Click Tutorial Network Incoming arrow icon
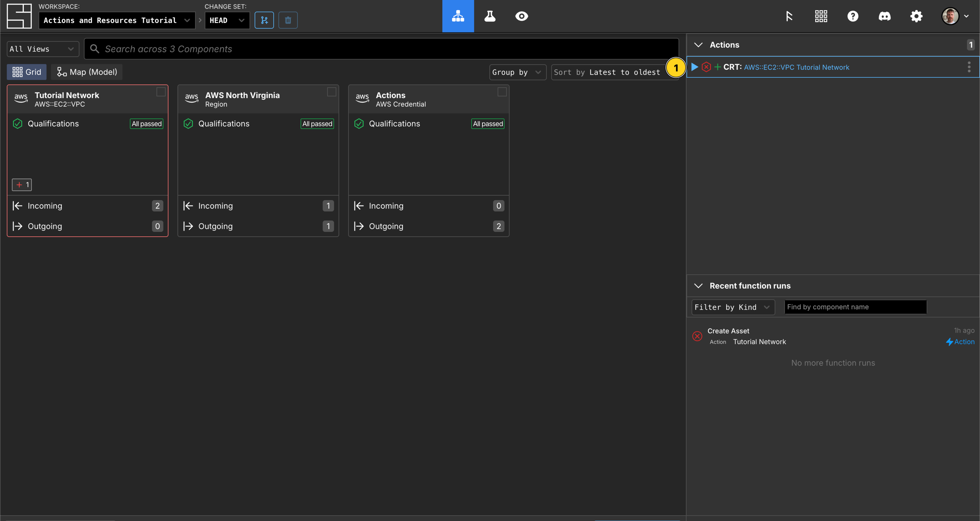The height and width of the screenshot is (521, 980). [17, 206]
